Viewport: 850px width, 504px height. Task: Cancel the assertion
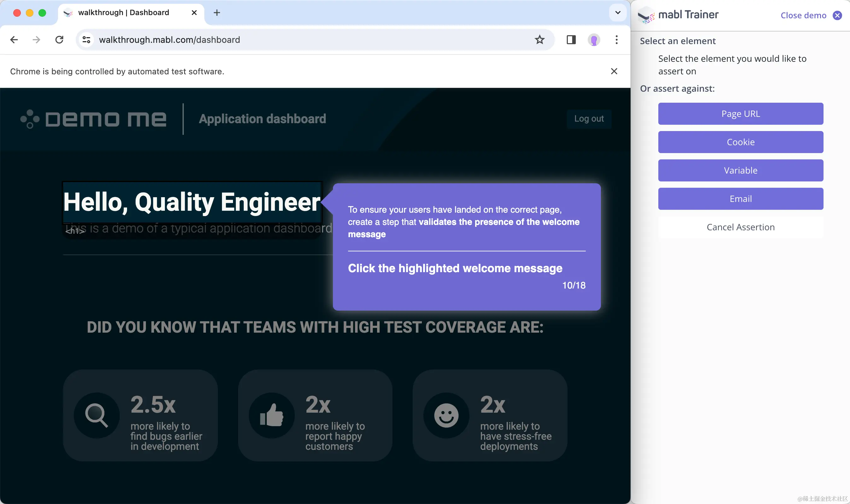tap(740, 227)
